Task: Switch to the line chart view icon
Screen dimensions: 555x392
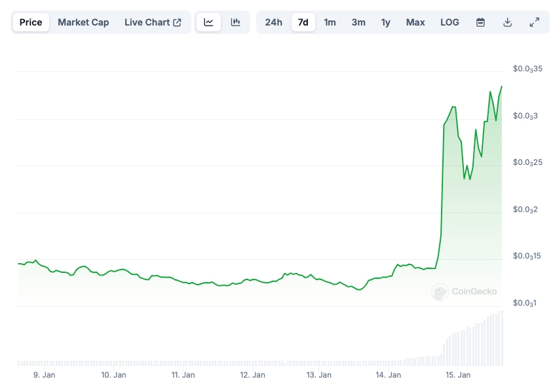Action: 208,22
